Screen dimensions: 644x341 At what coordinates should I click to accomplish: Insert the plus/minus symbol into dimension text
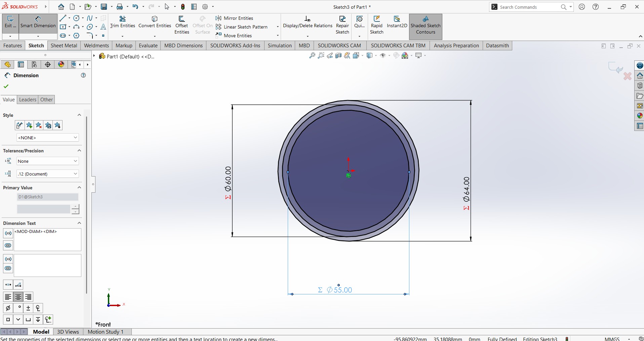coord(28,308)
